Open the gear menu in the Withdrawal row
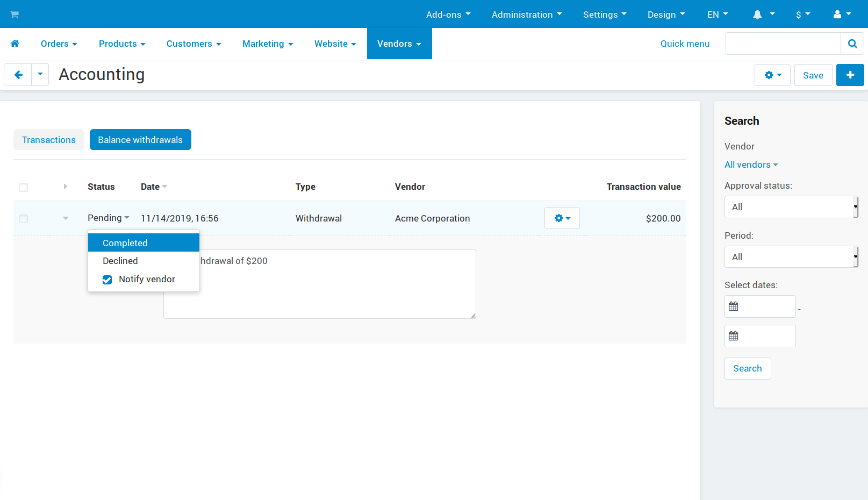This screenshot has width=868, height=500. (562, 218)
